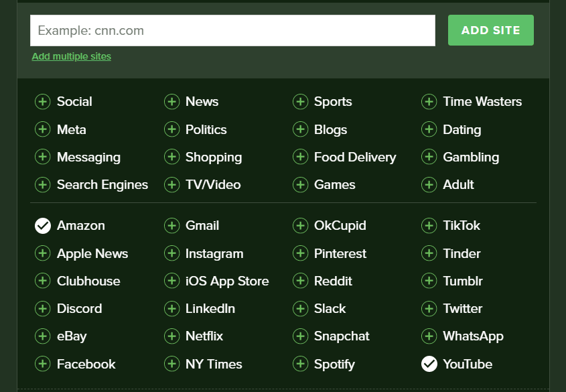Open the Add multiple sites link
Viewport: 566px width, 392px height.
click(72, 56)
